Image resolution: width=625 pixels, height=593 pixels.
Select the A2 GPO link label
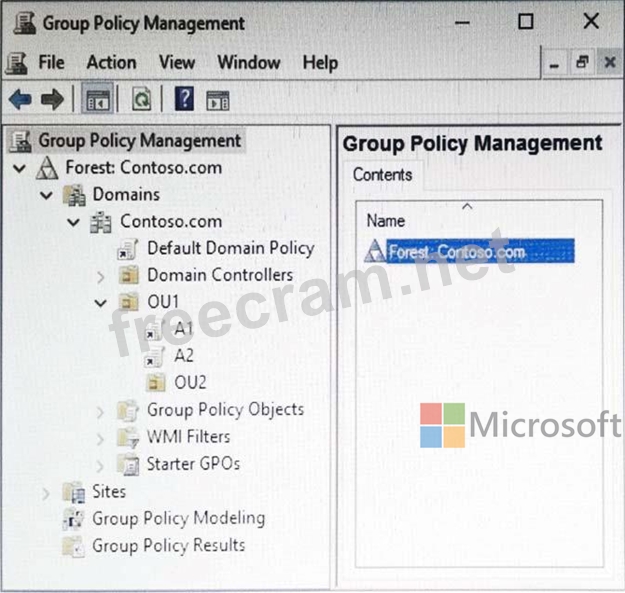(184, 355)
